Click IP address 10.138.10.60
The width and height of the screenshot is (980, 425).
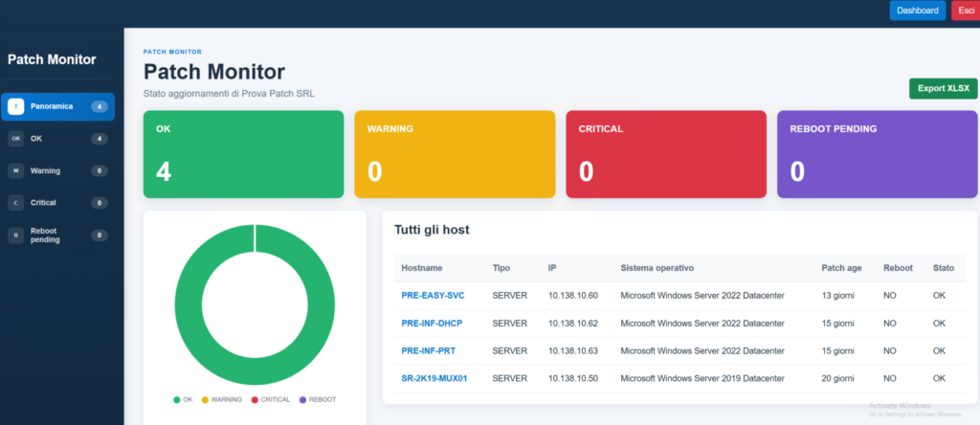pos(573,296)
